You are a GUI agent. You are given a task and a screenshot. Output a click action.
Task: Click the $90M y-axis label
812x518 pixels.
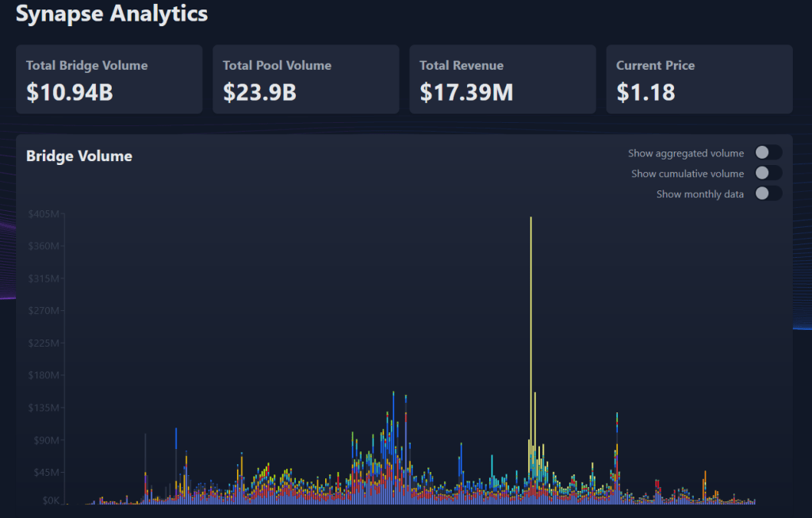[46, 440]
